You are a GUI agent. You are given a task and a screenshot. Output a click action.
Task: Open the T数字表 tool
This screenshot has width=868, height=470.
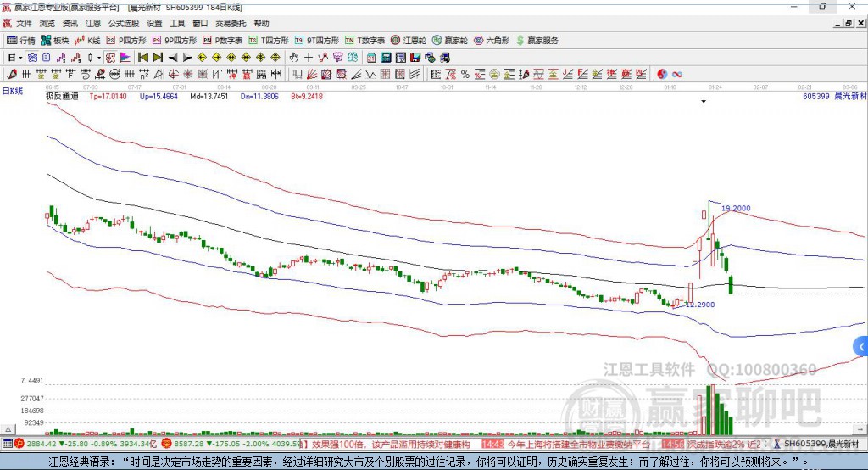click(x=364, y=41)
